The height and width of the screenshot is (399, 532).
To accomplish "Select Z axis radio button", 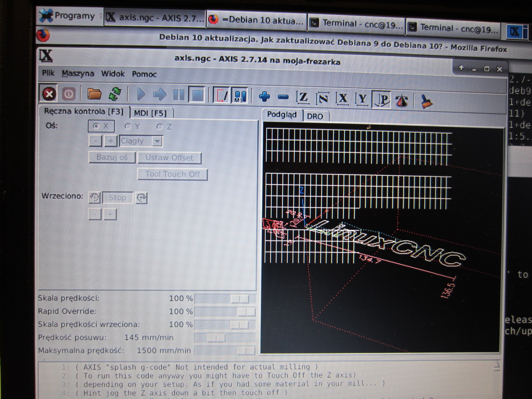I will click(x=164, y=127).
